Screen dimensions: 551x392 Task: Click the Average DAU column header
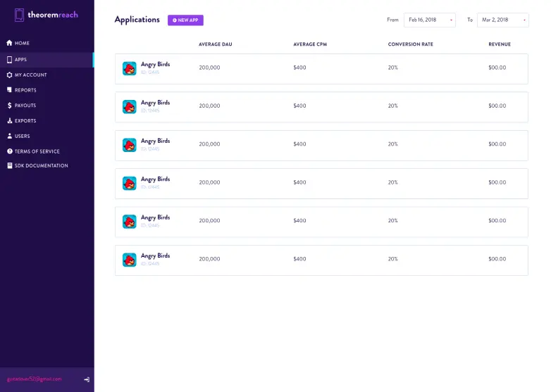215,44
